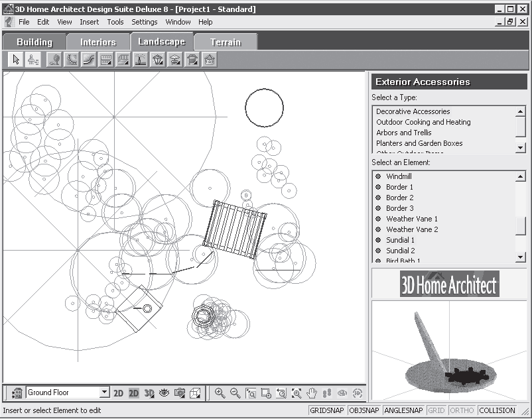Choose the plants tool in toolbar
Screen dimensions: 532x419
pos(54,60)
